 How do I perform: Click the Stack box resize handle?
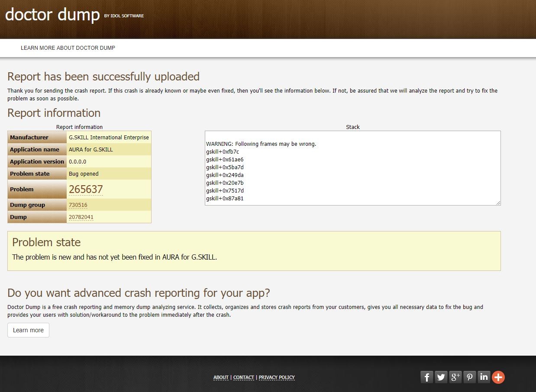pyautogui.click(x=498, y=202)
